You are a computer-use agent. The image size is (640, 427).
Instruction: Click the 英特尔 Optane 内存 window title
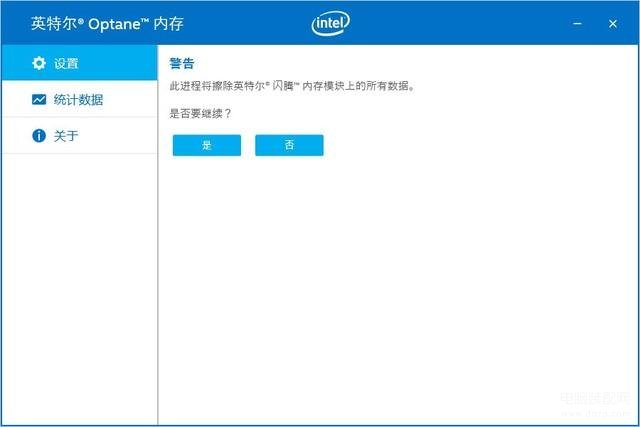pyautogui.click(x=107, y=24)
